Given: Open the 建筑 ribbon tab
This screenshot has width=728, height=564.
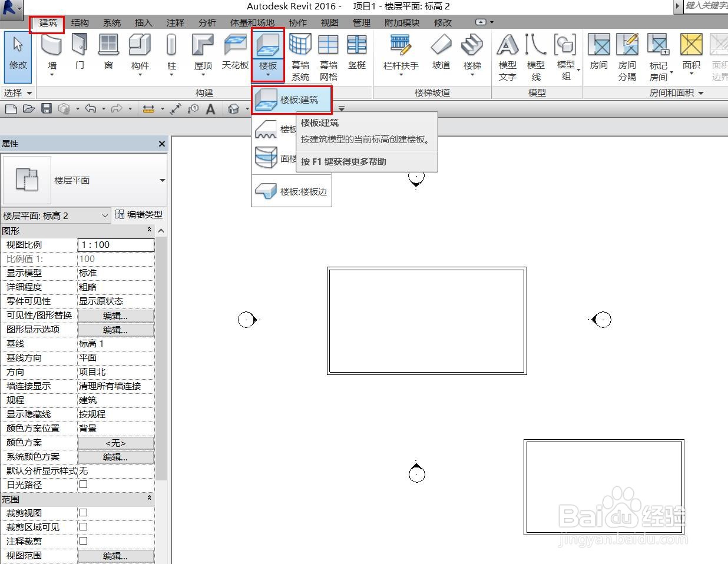Looking at the screenshot, I should point(48,23).
